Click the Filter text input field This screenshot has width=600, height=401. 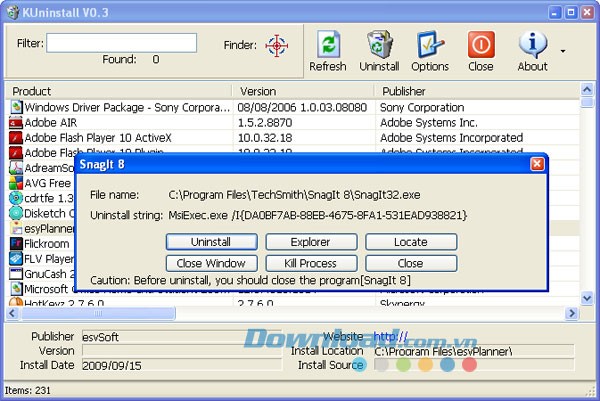[x=122, y=43]
